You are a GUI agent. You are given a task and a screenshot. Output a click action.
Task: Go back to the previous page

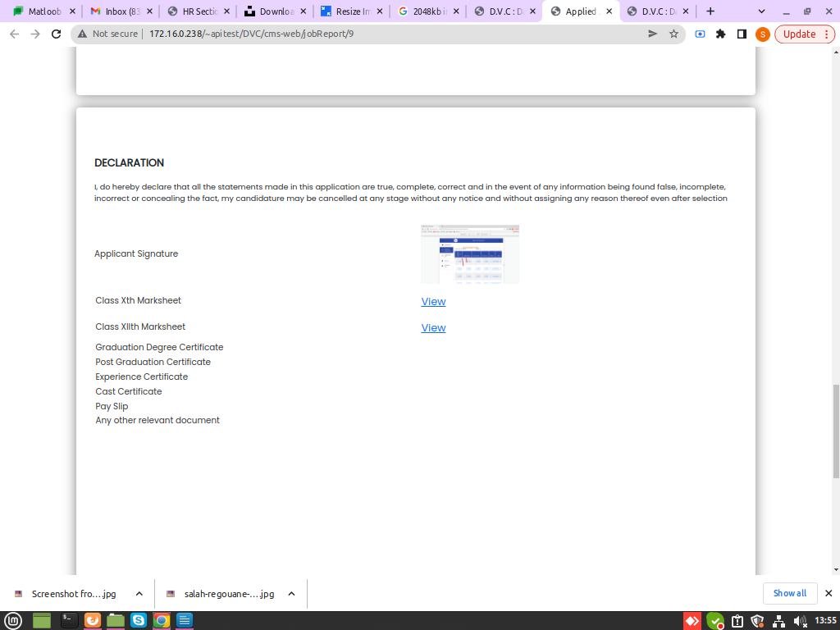click(x=13, y=34)
